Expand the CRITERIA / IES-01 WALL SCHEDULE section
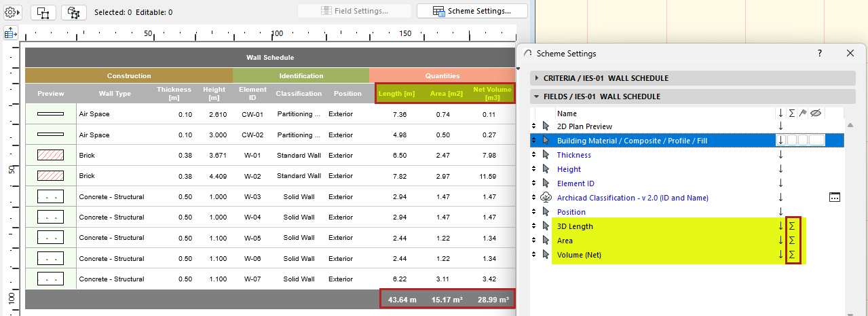 692,78
